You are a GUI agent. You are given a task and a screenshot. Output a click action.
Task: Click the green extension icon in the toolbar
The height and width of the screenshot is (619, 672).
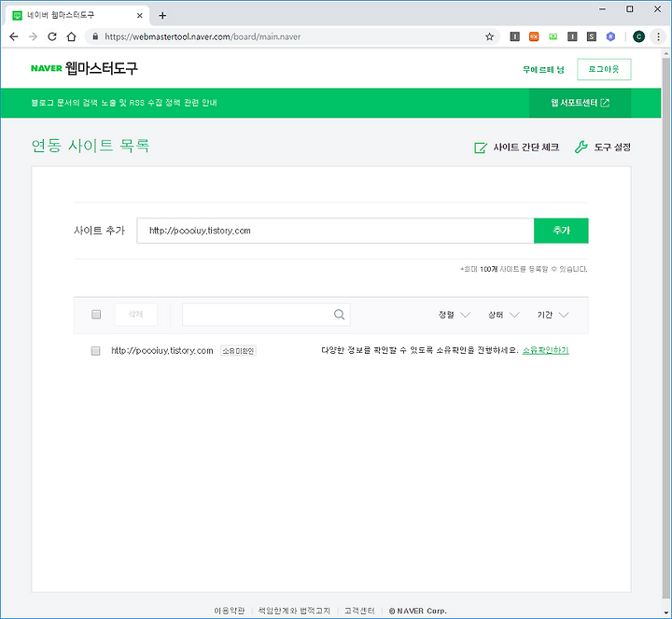coord(553,36)
